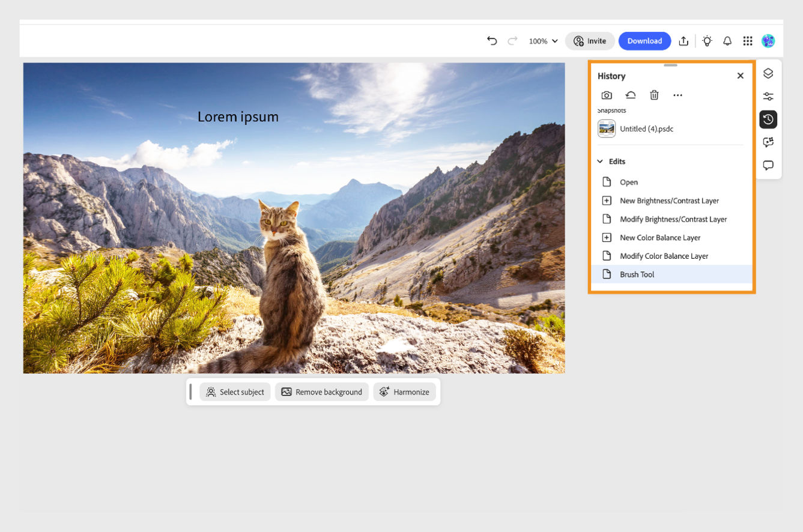Click the Redo arrow
This screenshot has width=803, height=532.
click(x=512, y=40)
